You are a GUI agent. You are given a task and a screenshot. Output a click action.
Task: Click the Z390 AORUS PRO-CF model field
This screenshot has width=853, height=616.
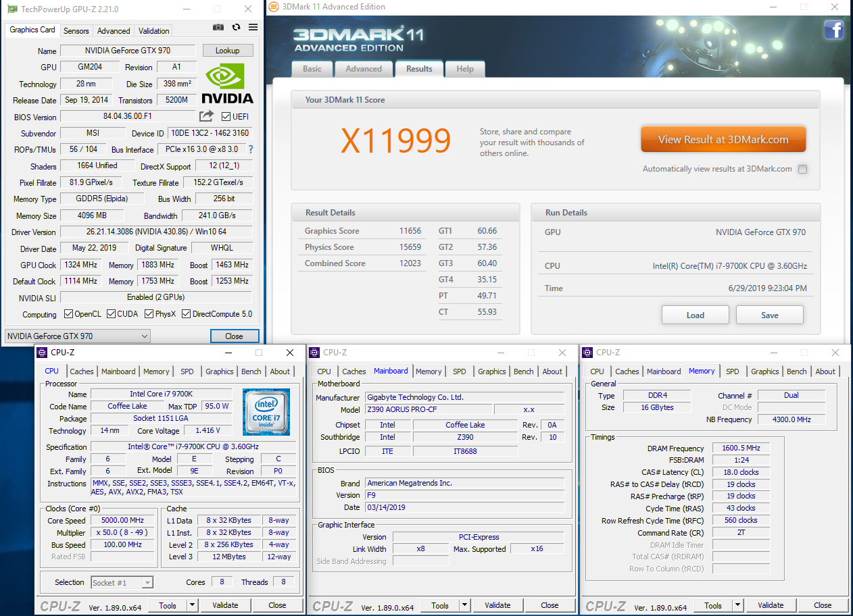pyautogui.click(x=429, y=409)
